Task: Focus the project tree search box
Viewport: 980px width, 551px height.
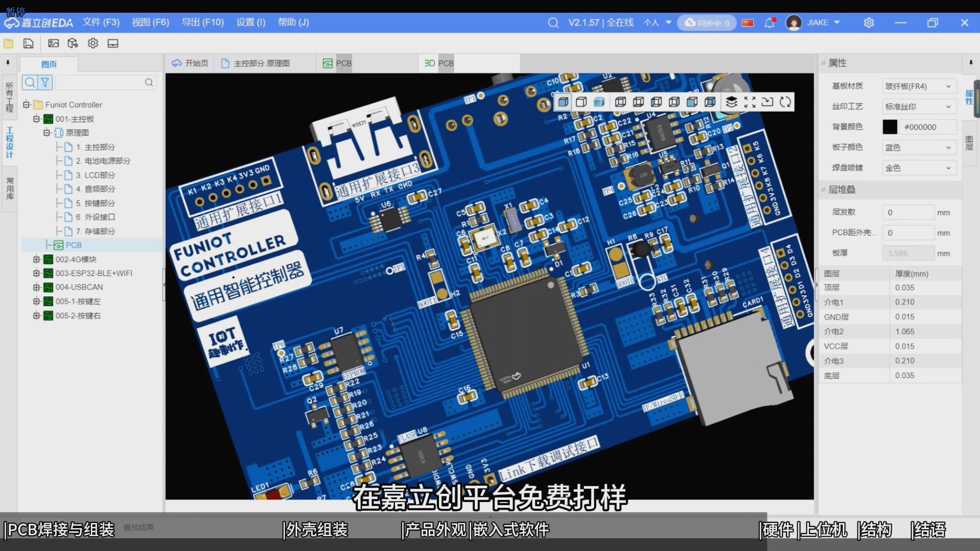Action: point(105,82)
